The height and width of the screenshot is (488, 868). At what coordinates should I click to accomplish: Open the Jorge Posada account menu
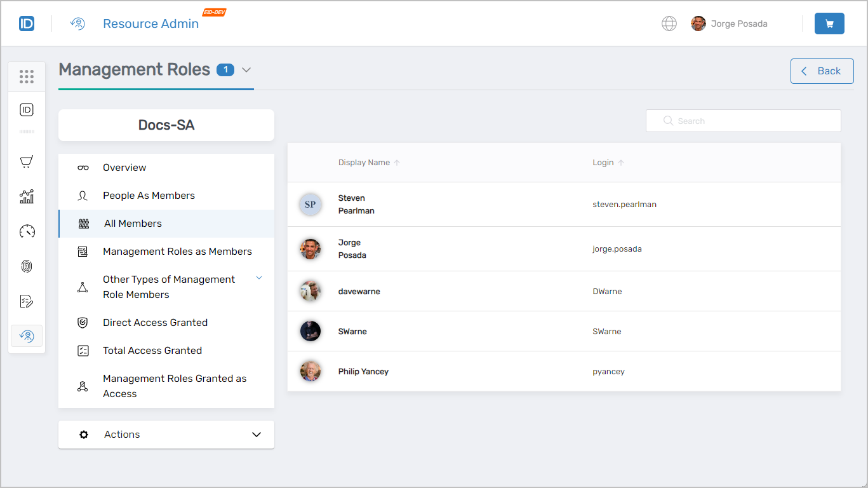pos(729,24)
